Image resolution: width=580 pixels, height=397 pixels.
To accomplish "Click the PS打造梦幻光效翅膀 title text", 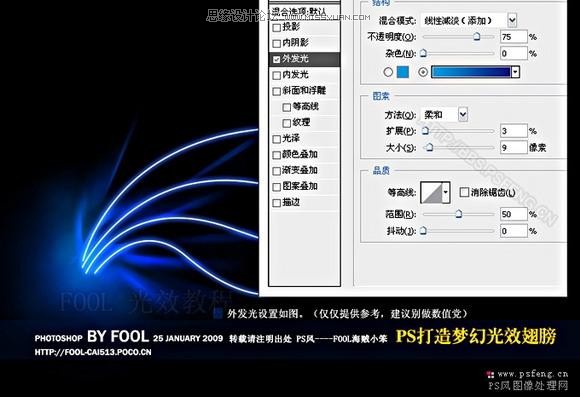I will 476,336.
